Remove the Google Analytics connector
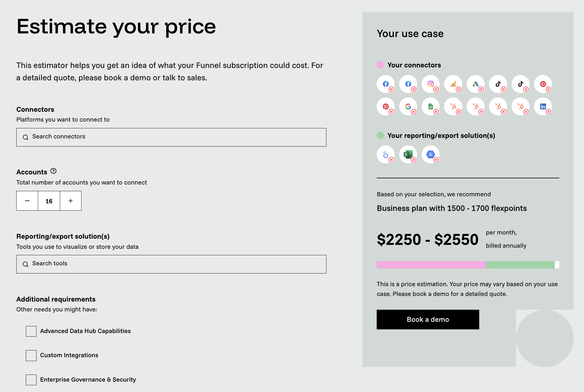Screen dimensions: 584x392 pos(459,89)
